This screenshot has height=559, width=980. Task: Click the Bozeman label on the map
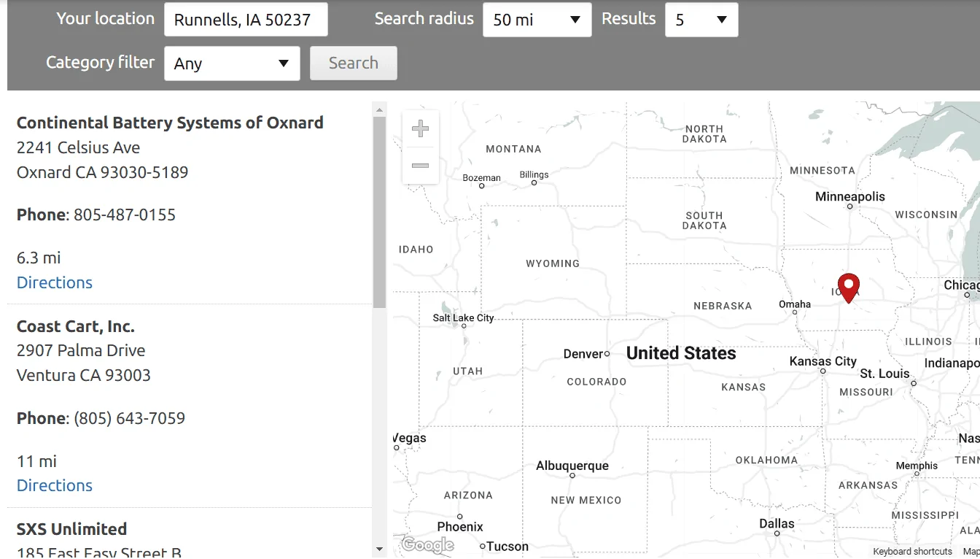pos(481,177)
